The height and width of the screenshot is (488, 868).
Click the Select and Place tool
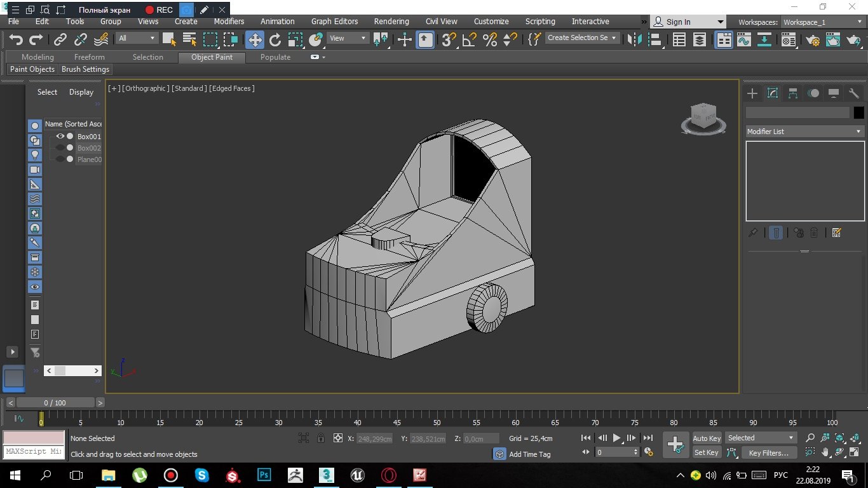point(316,40)
